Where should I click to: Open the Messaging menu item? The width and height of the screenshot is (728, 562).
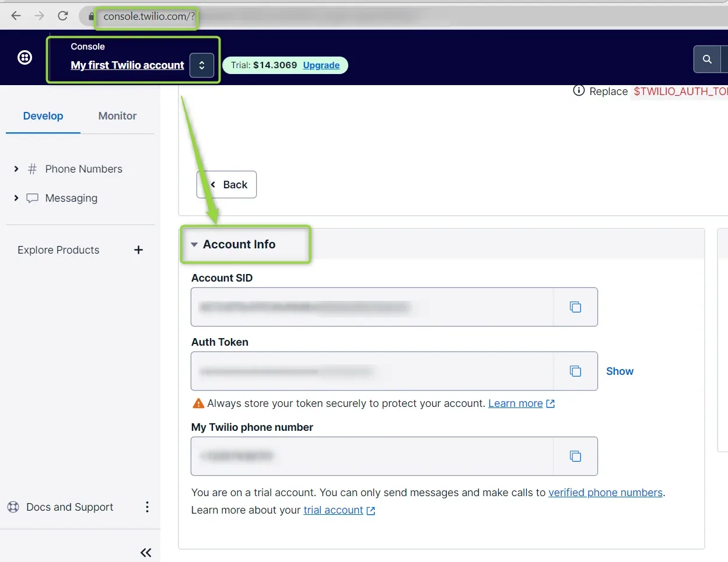point(71,198)
